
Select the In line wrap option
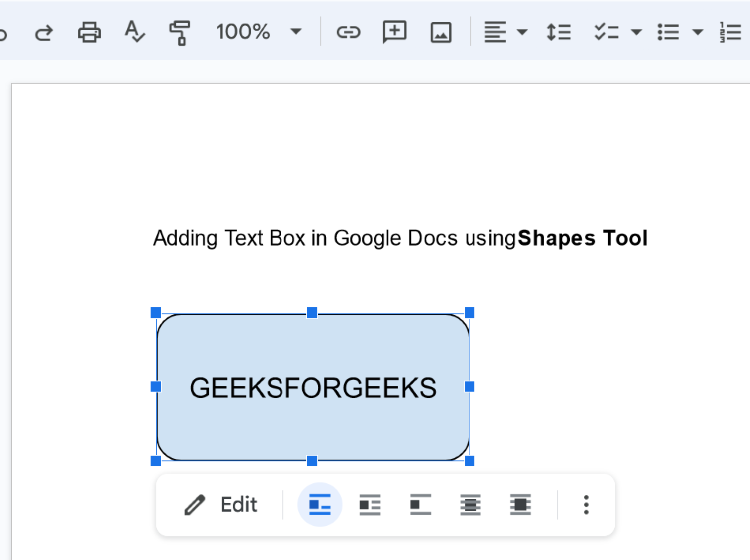tap(320, 505)
